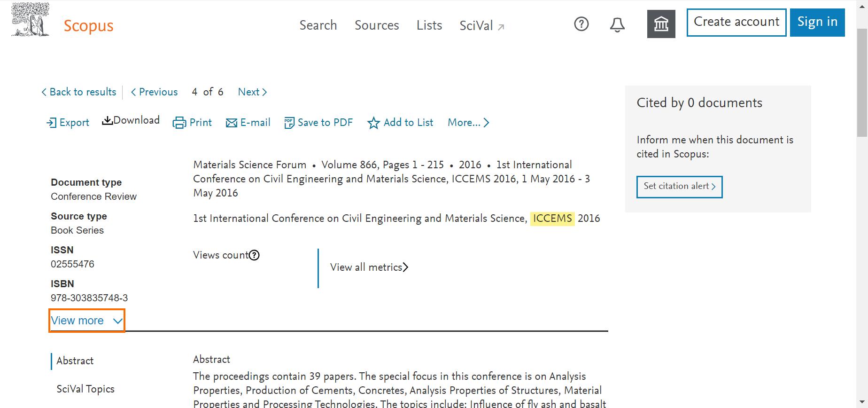Open the Sources menu item
The width and height of the screenshot is (868, 408).
coord(377,25)
